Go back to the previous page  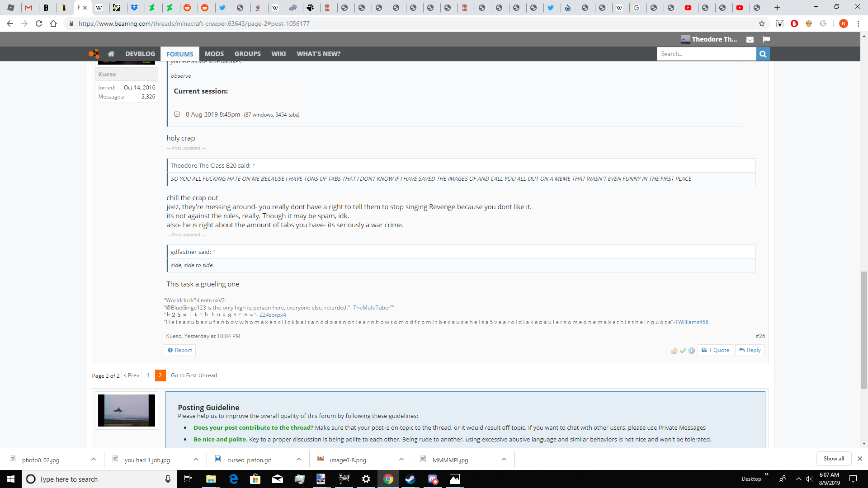[10, 23]
